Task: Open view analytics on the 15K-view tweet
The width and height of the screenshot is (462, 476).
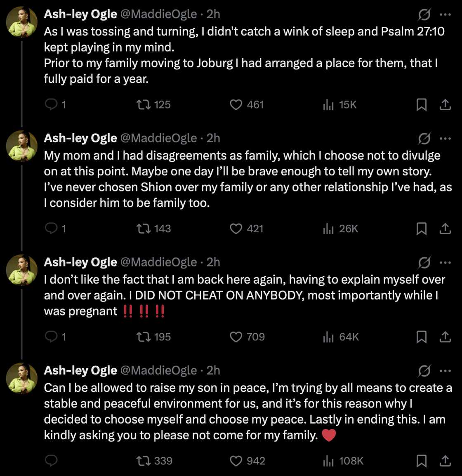Action: tap(329, 105)
